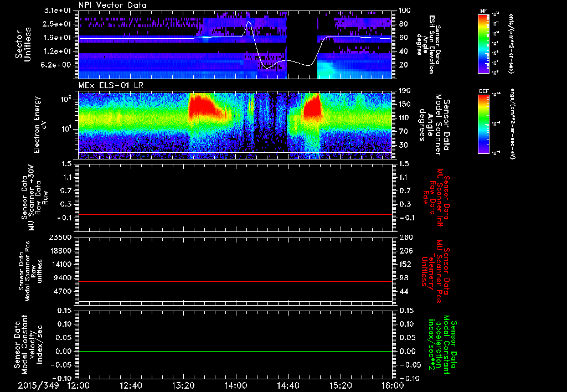Screen dimensions: 567x392
Task: Click the 14:00 time axis label
Action: point(235,385)
